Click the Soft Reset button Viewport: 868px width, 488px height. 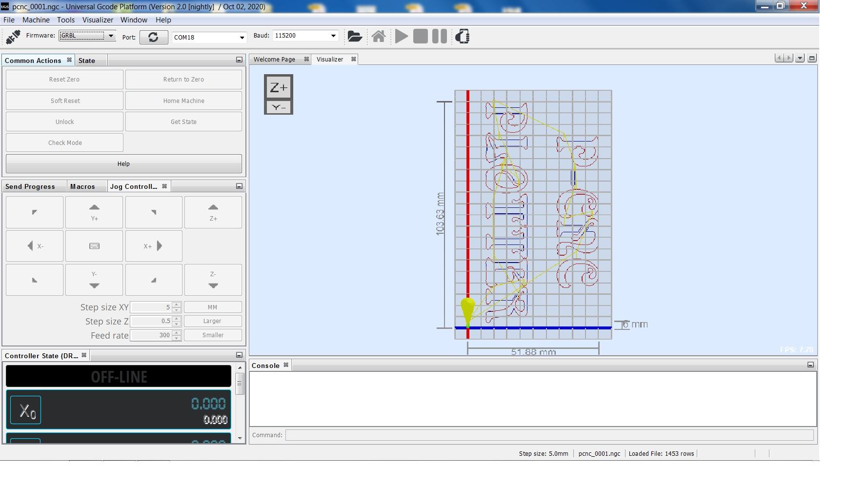click(64, 101)
